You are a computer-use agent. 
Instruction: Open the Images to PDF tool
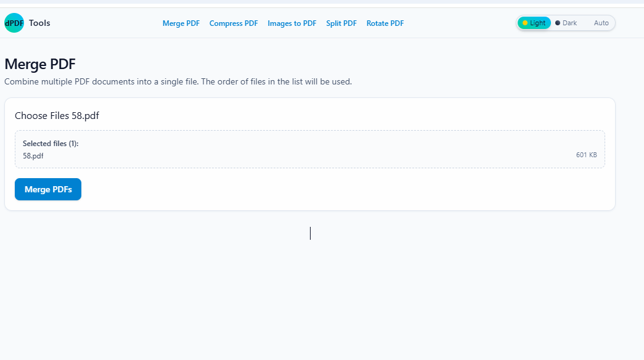coord(291,23)
